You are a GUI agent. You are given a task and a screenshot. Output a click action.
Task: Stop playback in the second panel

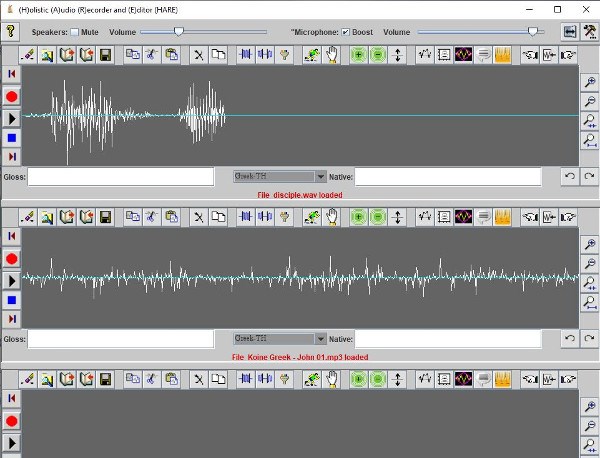point(12,300)
